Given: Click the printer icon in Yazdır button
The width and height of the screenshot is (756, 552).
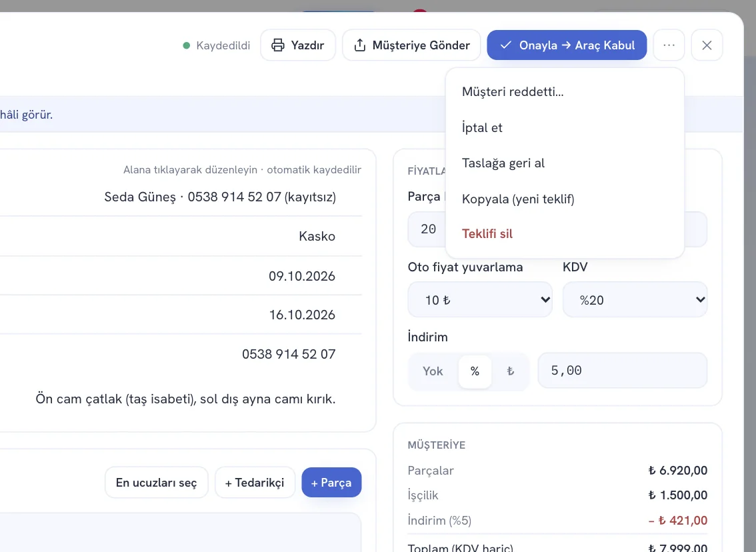Looking at the screenshot, I should click(x=278, y=45).
